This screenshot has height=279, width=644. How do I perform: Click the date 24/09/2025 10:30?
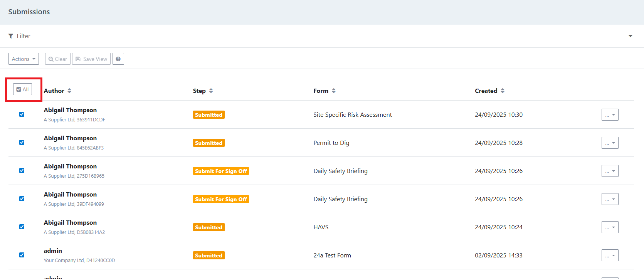(x=499, y=115)
